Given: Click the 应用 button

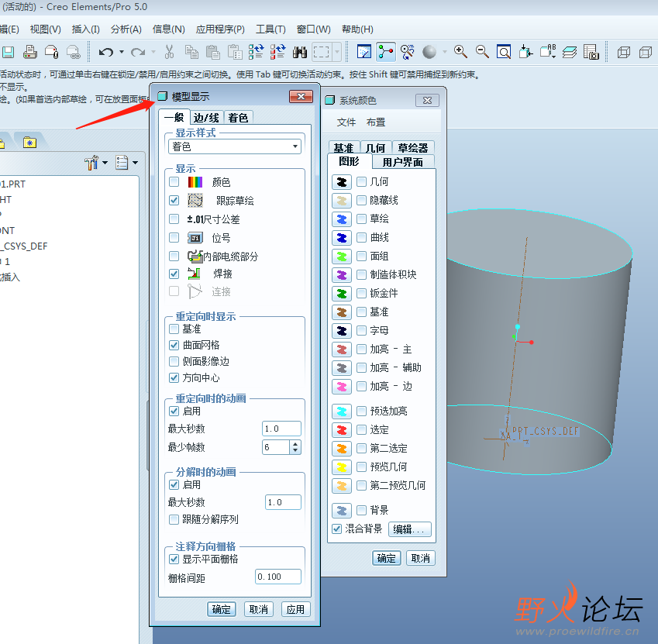Looking at the screenshot, I should pos(295,609).
